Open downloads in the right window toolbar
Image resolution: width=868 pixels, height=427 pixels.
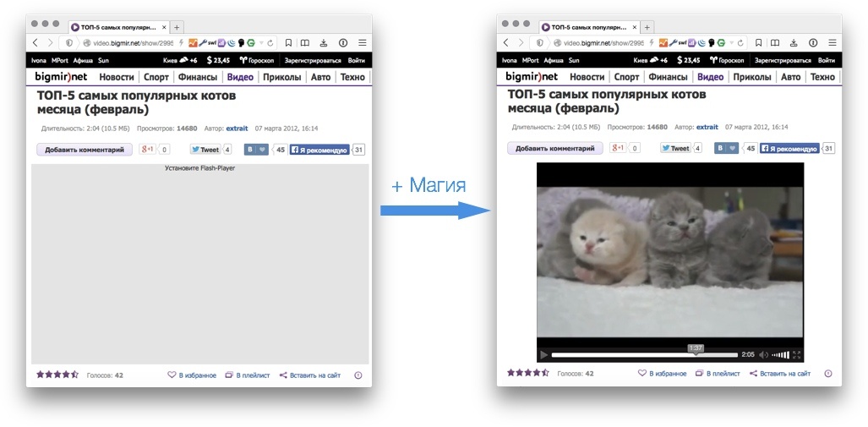click(794, 42)
